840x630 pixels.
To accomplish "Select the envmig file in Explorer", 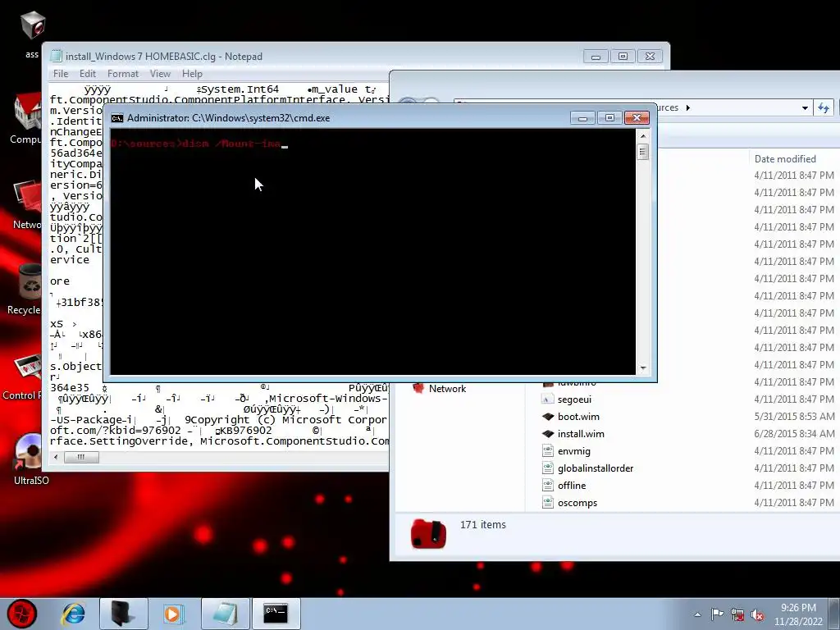I will pos(566,451).
